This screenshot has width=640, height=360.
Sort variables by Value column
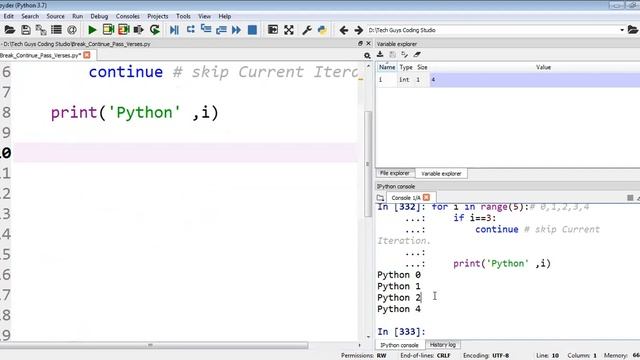coord(543,67)
